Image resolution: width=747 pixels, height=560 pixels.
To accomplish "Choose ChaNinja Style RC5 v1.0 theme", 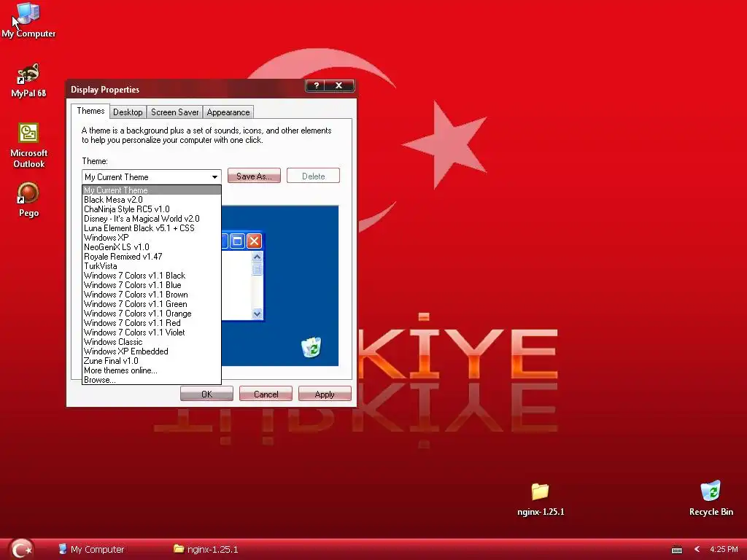I will (x=152, y=209).
